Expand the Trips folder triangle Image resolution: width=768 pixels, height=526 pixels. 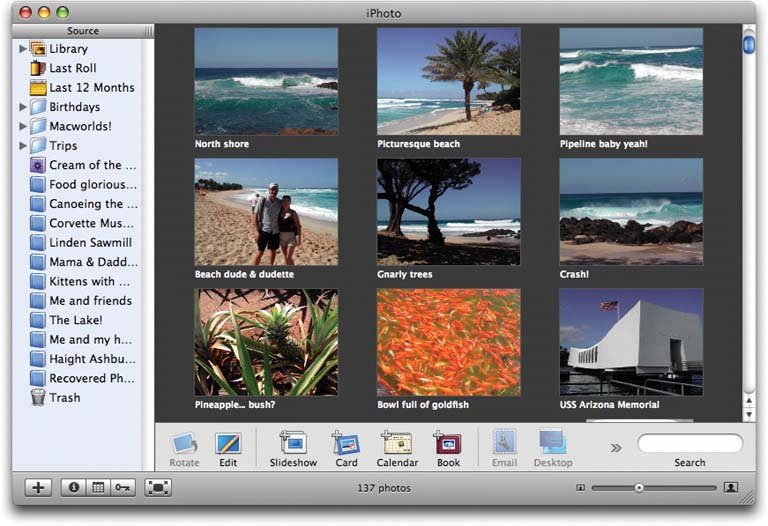coord(23,146)
